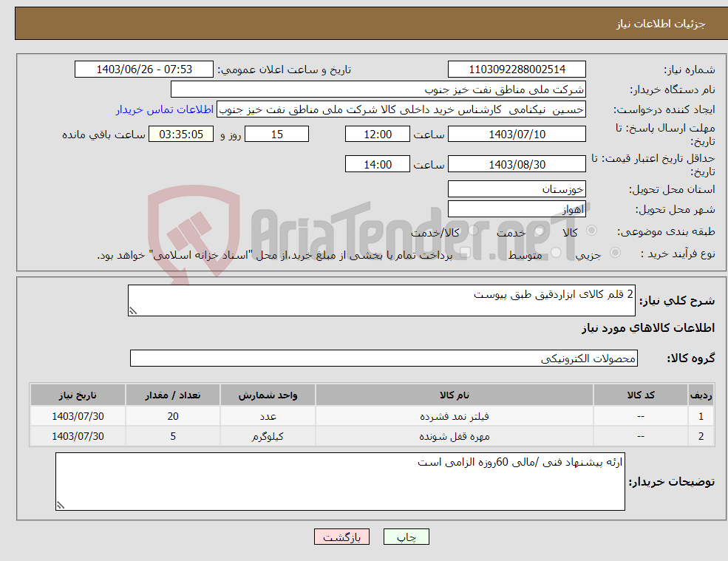
Task: Click the unit cell عدد
Action: coord(268,416)
